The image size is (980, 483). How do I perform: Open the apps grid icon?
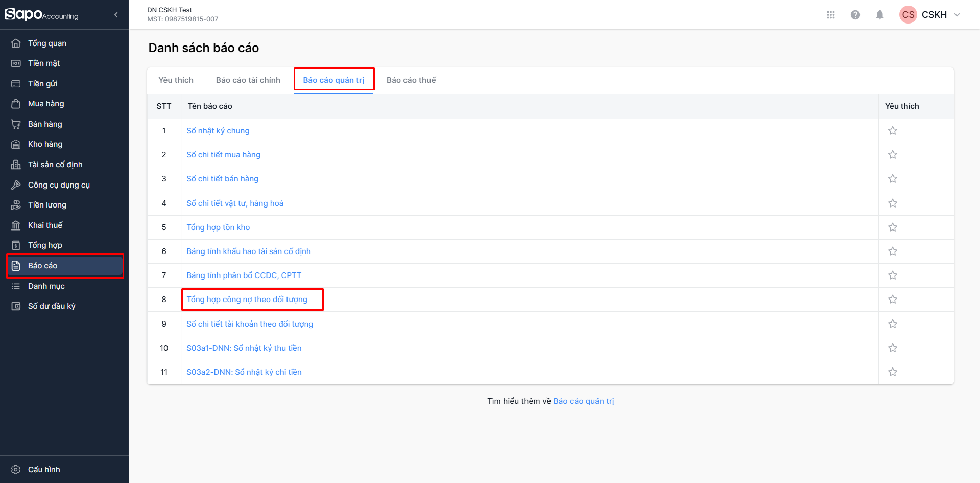tap(831, 15)
